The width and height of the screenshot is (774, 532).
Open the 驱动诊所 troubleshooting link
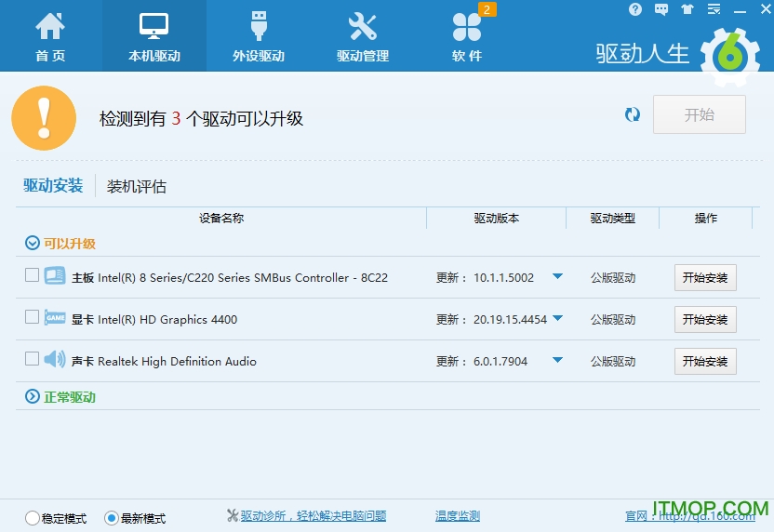coord(313,516)
